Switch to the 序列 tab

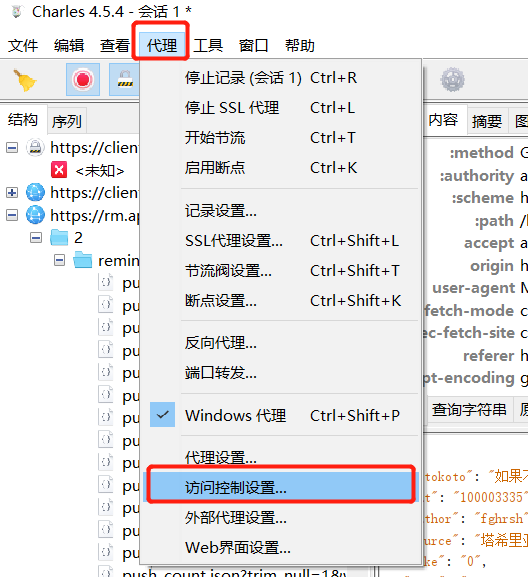pyautogui.click(x=67, y=121)
